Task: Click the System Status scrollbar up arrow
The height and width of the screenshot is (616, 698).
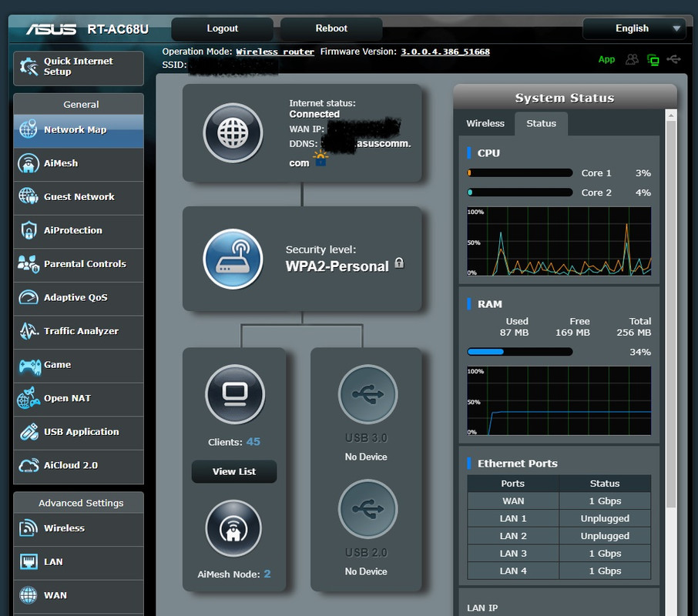Action: point(671,115)
